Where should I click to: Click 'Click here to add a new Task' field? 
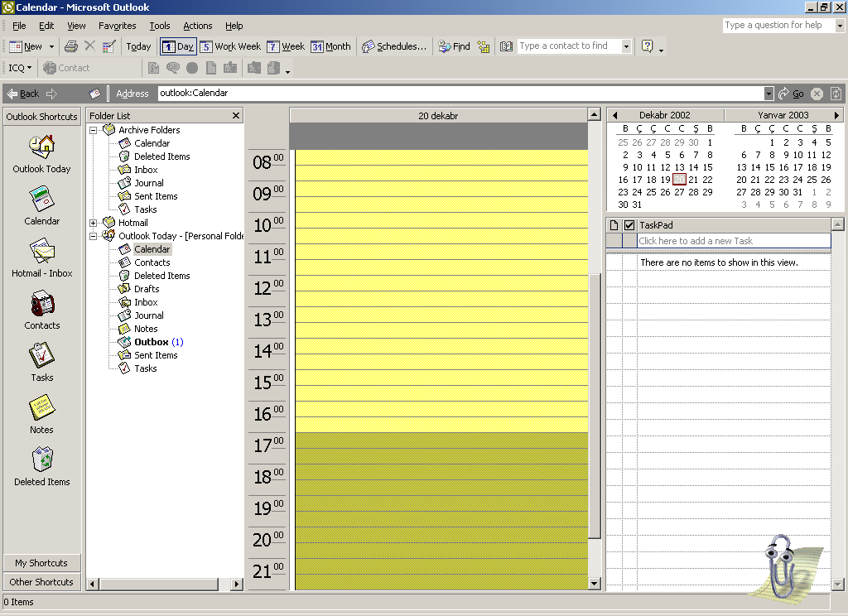click(x=734, y=241)
